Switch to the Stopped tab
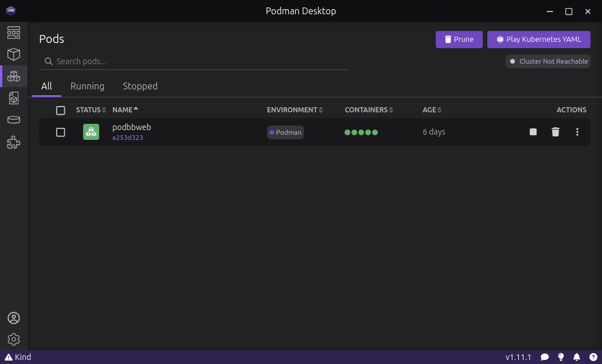The width and height of the screenshot is (602, 364). (140, 86)
